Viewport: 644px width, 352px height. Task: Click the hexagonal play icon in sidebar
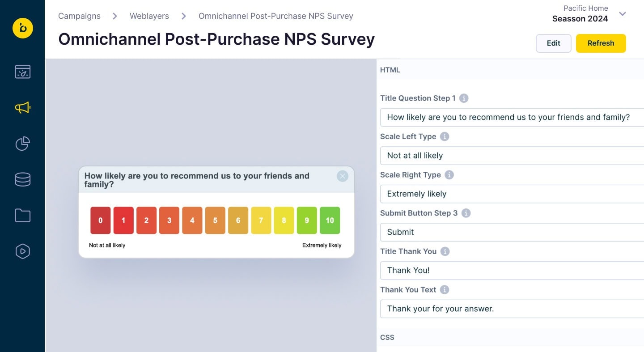[22, 251]
